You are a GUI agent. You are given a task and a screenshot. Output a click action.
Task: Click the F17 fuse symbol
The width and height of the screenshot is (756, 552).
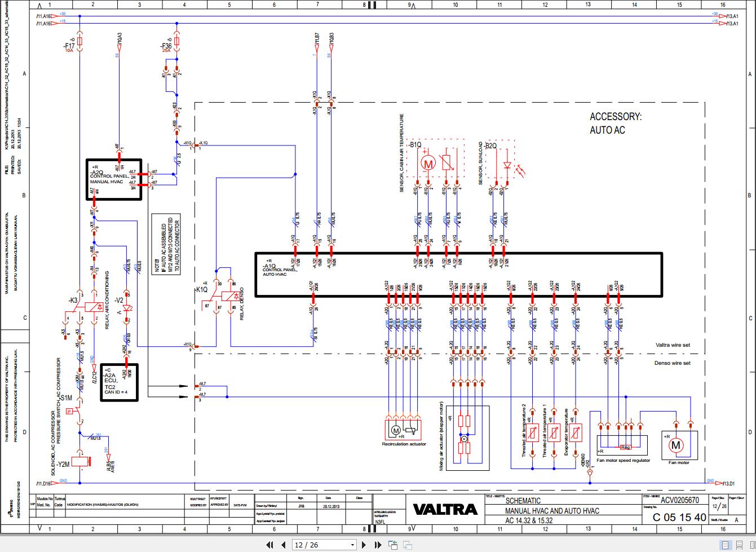point(81,41)
